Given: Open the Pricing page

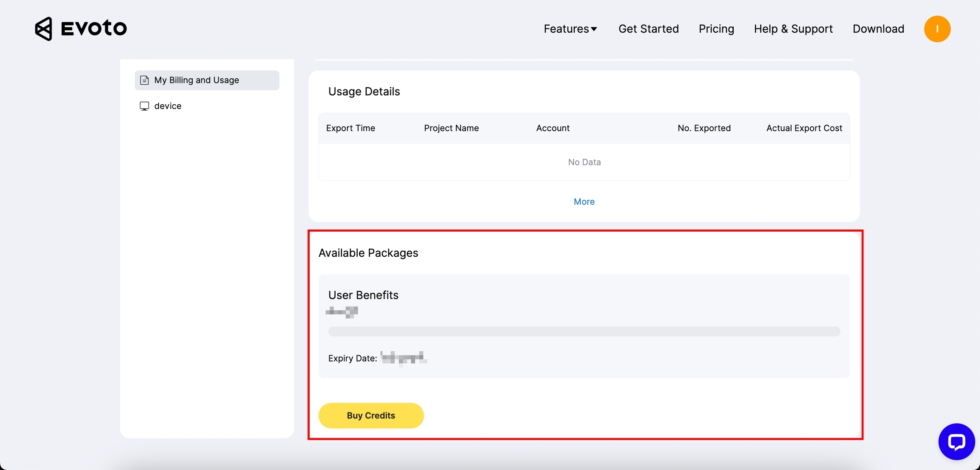Looking at the screenshot, I should [716, 29].
